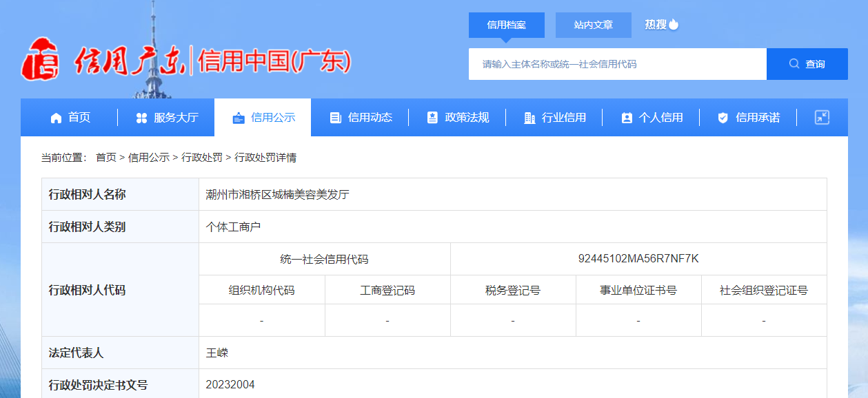Open the 个人信用 navigation item
This screenshot has width=868, height=398.
pos(652,118)
